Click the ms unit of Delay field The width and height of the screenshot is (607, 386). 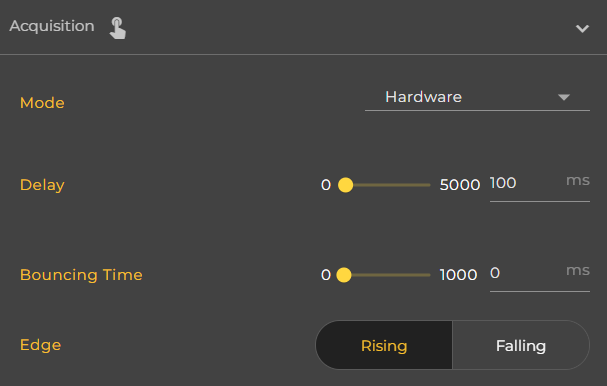578,180
